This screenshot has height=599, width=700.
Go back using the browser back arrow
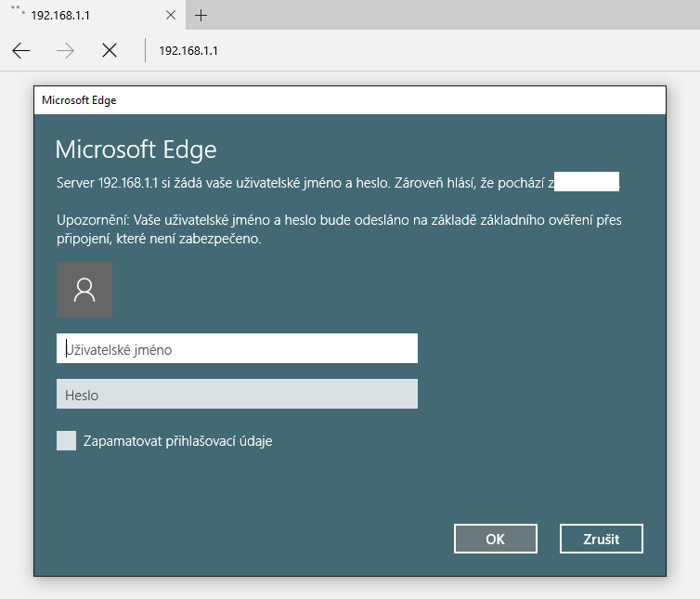pos(21,50)
